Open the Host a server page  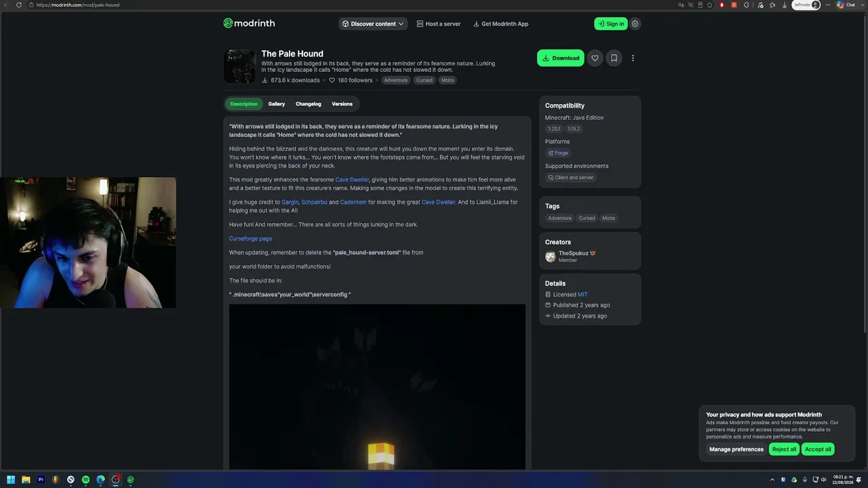[438, 24]
